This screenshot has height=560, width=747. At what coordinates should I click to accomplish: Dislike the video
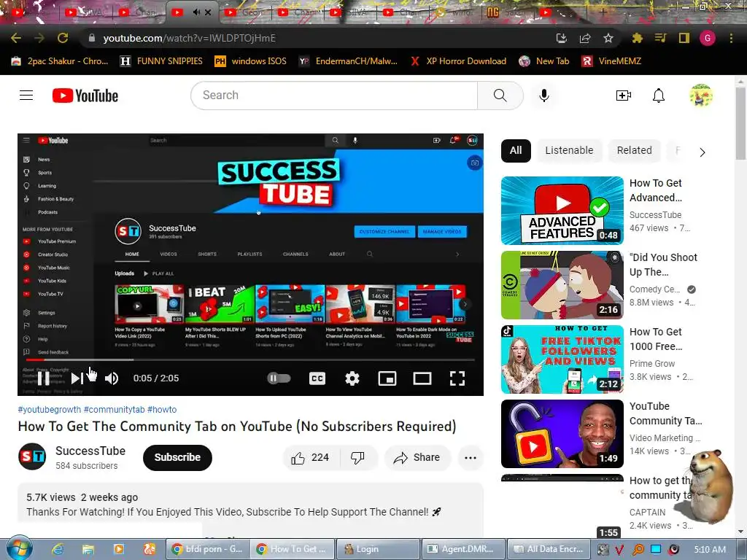click(x=357, y=458)
